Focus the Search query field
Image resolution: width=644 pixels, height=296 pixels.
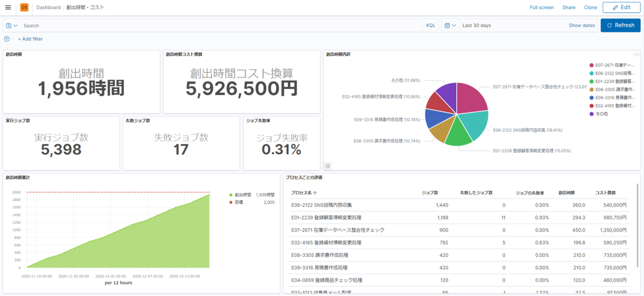222,25
